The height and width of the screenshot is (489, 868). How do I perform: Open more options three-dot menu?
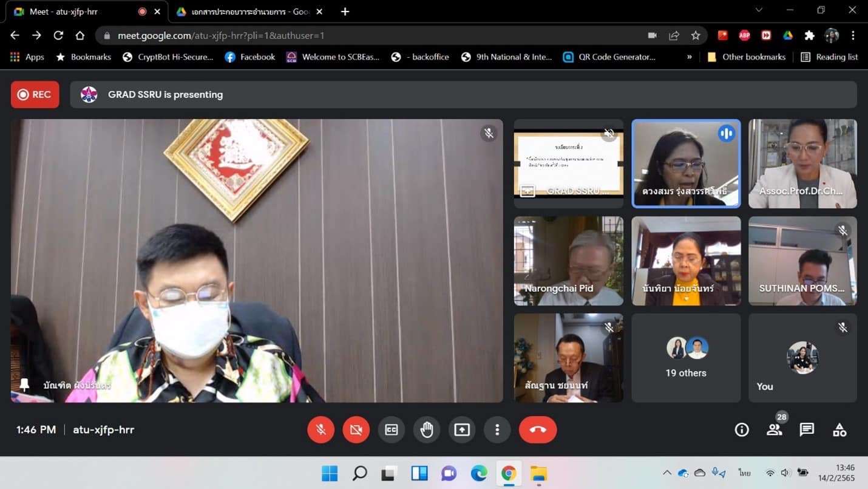tap(497, 429)
